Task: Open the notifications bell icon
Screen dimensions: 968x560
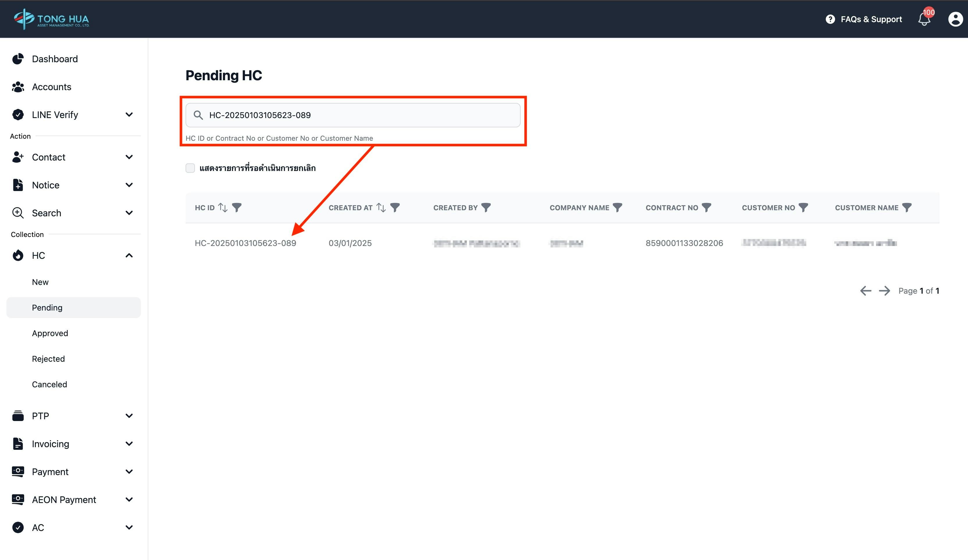Action: [924, 19]
